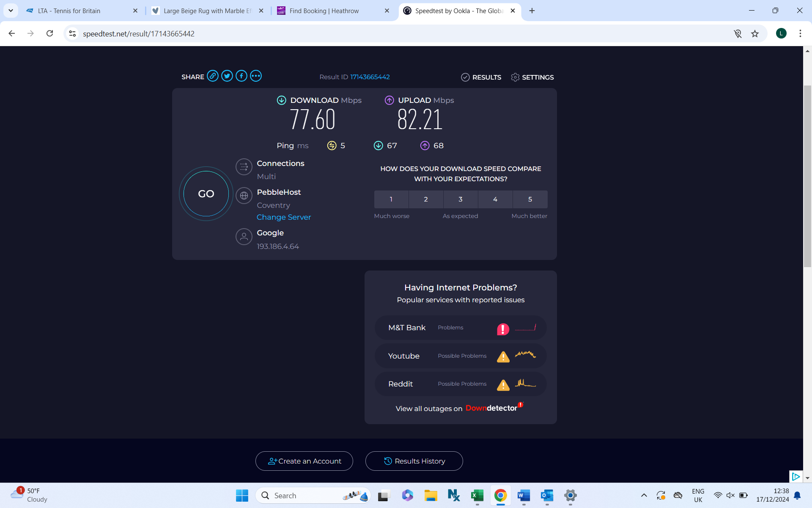The width and height of the screenshot is (812, 508).
Task: Expand M&T Bank problems entry
Action: coord(460,328)
